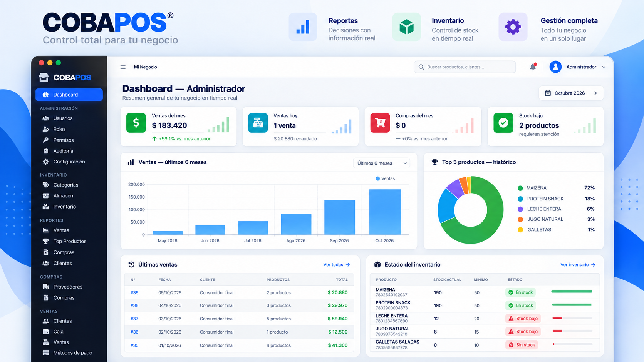Screen dimensions: 644x362
Task: Click the cash register Ventas hoy icon
Action: (x=258, y=123)
